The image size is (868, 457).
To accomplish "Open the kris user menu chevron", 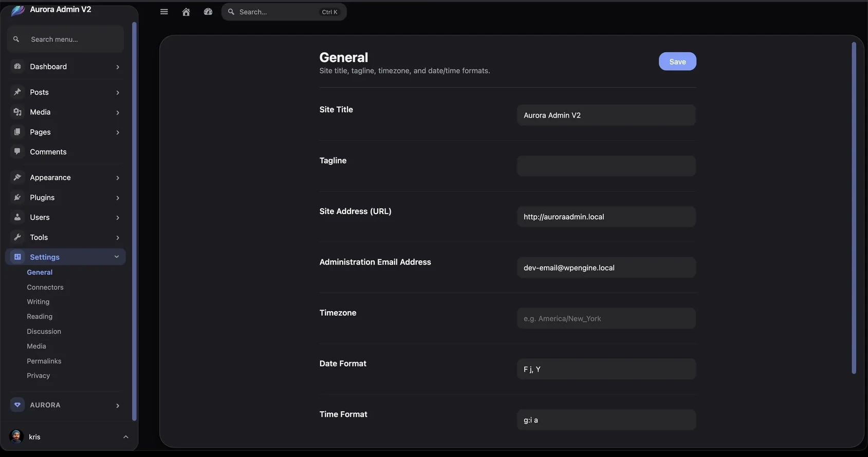I will pos(126,437).
